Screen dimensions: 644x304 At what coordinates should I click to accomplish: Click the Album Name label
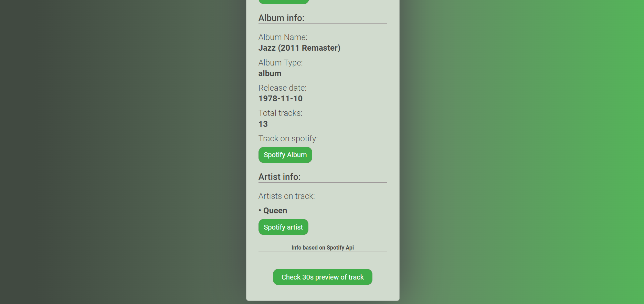pos(283,37)
